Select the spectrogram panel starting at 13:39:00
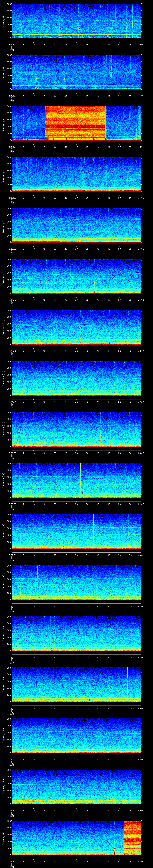The height and width of the screenshot is (868, 153). 76,531
